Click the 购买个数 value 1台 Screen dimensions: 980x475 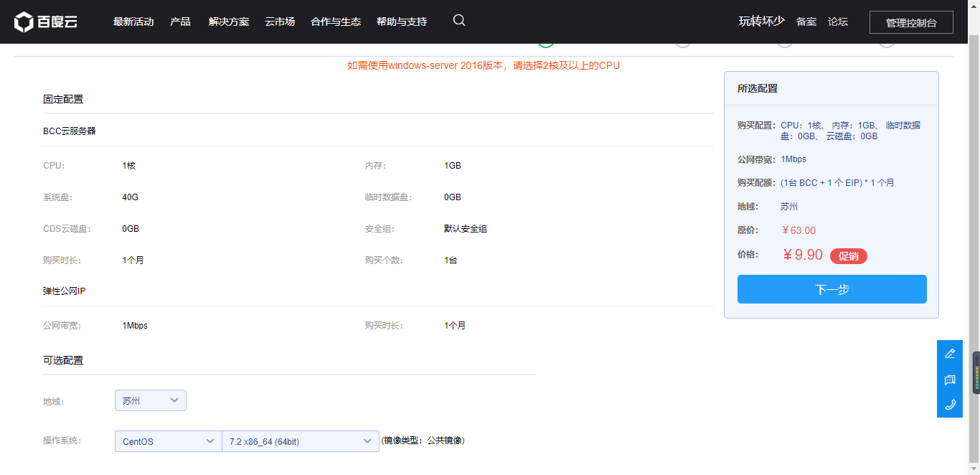451,260
